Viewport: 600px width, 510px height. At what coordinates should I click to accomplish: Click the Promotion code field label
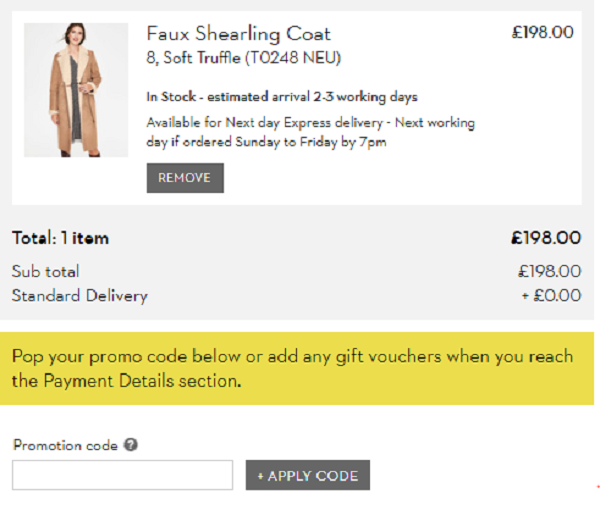65,445
